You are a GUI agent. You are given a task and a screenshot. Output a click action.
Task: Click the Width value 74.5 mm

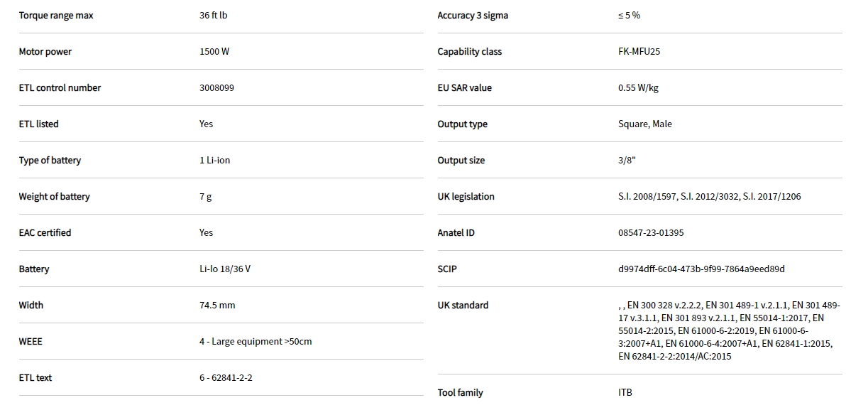[217, 306]
